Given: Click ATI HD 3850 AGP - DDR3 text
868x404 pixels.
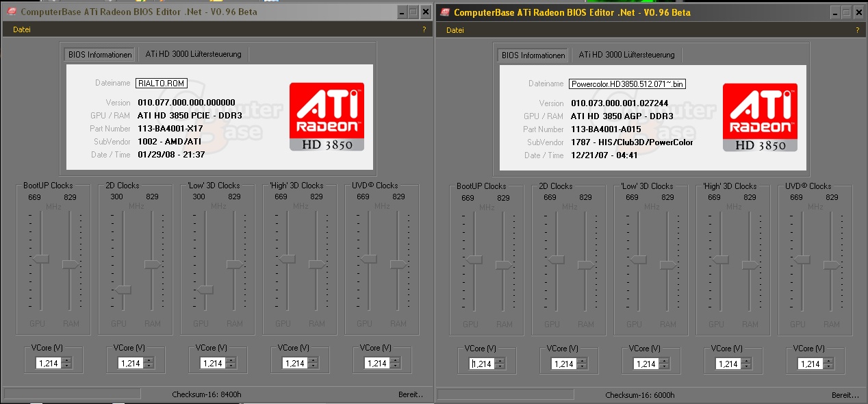Looking at the screenshot, I should click(621, 116).
